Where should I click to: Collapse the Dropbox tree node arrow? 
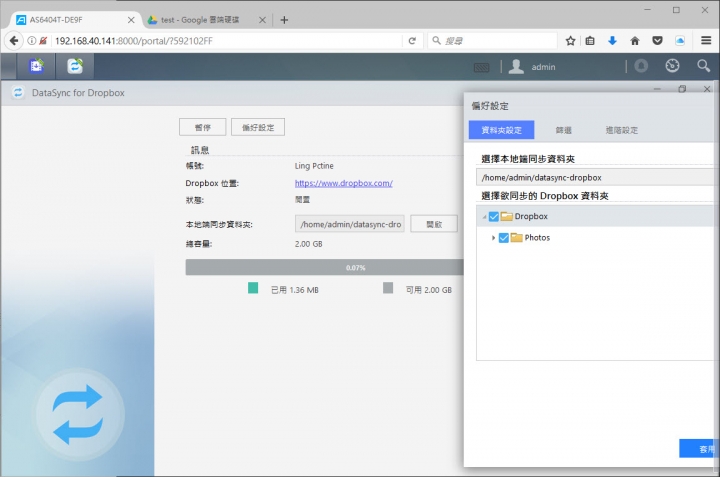click(x=484, y=217)
